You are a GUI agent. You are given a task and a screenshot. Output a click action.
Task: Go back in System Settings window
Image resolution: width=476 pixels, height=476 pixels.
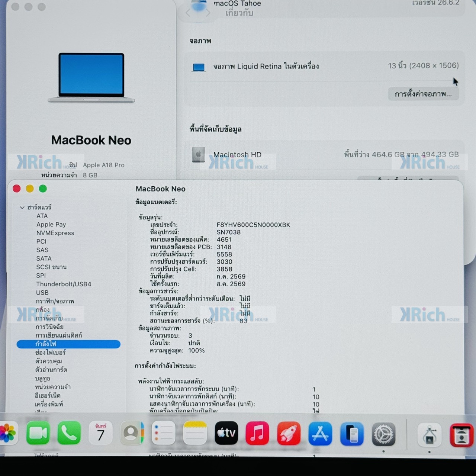click(188, 13)
